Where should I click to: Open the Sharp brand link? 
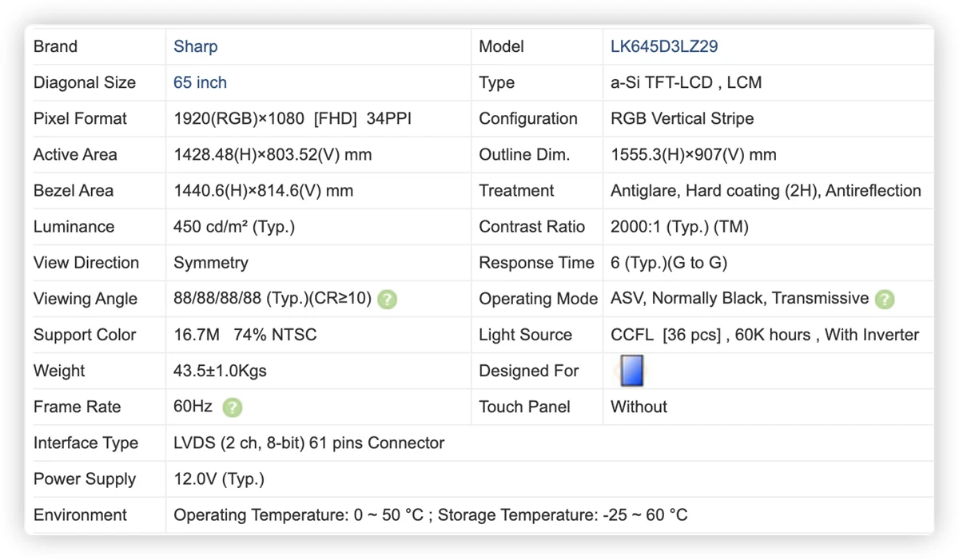point(195,46)
